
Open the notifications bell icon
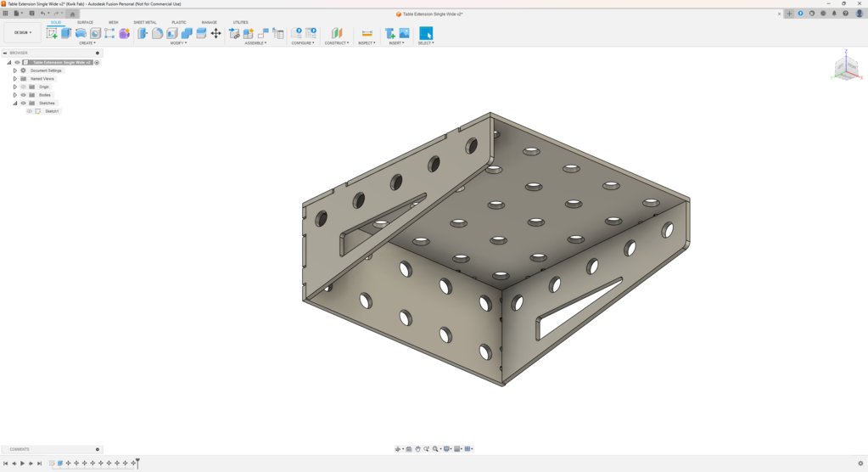[x=834, y=14]
